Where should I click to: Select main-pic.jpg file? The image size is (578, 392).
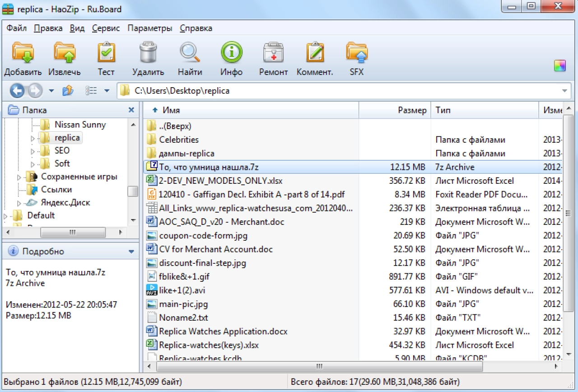click(352, 304)
